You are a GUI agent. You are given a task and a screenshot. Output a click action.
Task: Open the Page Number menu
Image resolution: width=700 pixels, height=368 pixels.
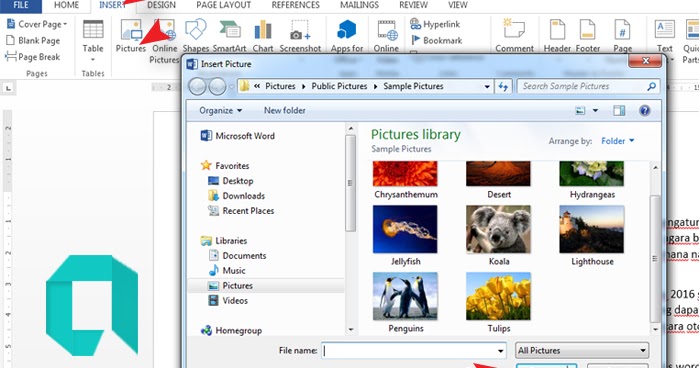point(622,36)
